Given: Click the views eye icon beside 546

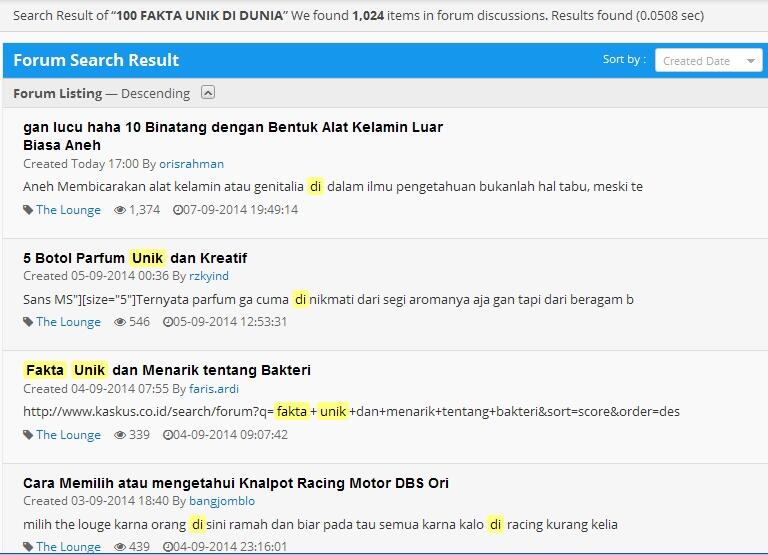Looking at the screenshot, I should pyautogui.click(x=120, y=322).
